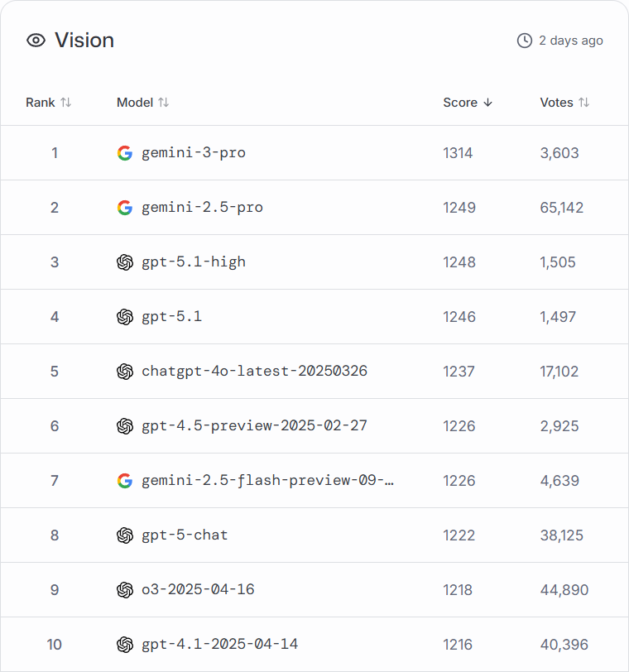Screen dimensions: 629x672
Task: Click the 2 days ago timestamp
Action: tap(570, 41)
